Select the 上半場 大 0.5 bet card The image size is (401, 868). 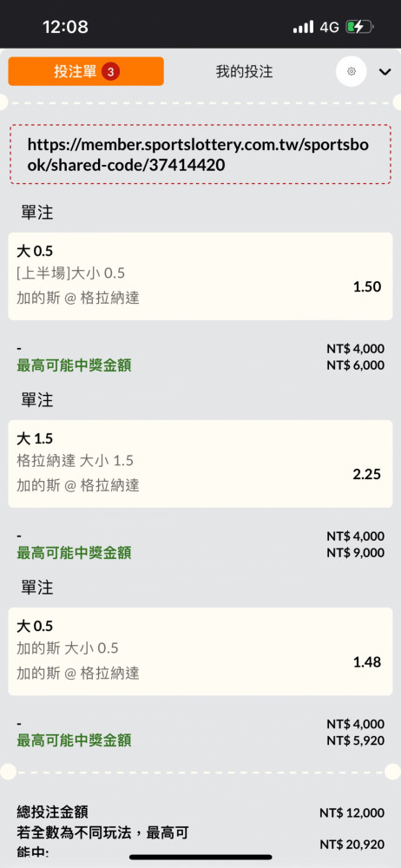pyautogui.click(x=200, y=276)
